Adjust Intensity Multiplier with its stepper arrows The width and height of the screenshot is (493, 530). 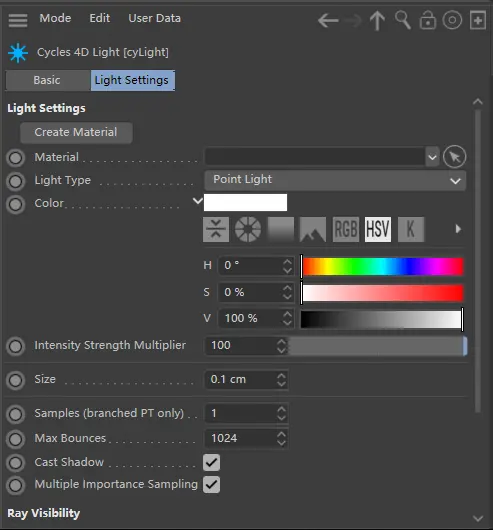click(281, 346)
